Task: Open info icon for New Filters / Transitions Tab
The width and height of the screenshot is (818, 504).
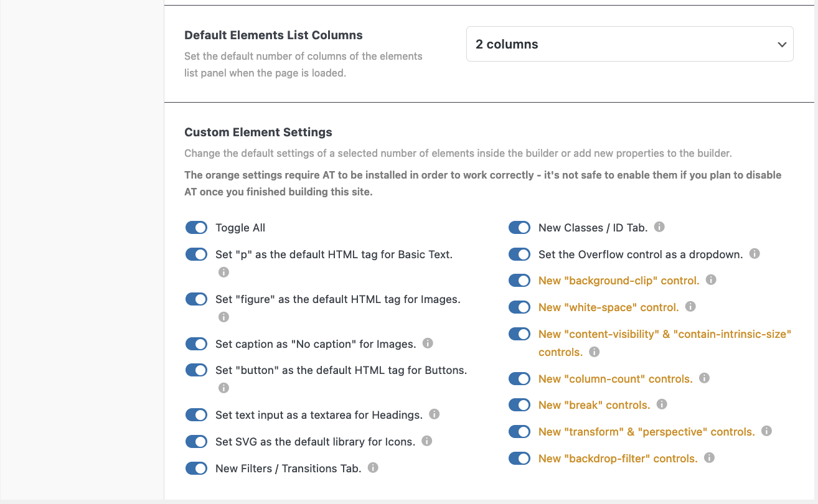Action: tap(373, 467)
